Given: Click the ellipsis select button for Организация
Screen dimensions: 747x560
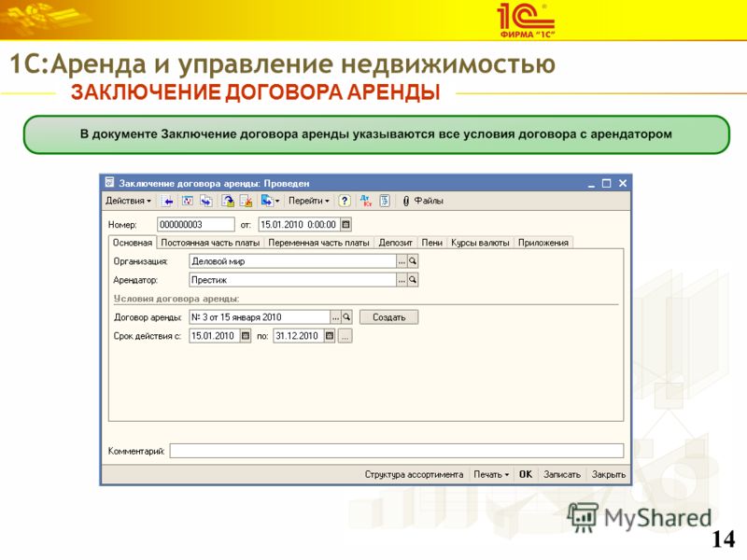Looking at the screenshot, I should tap(402, 261).
